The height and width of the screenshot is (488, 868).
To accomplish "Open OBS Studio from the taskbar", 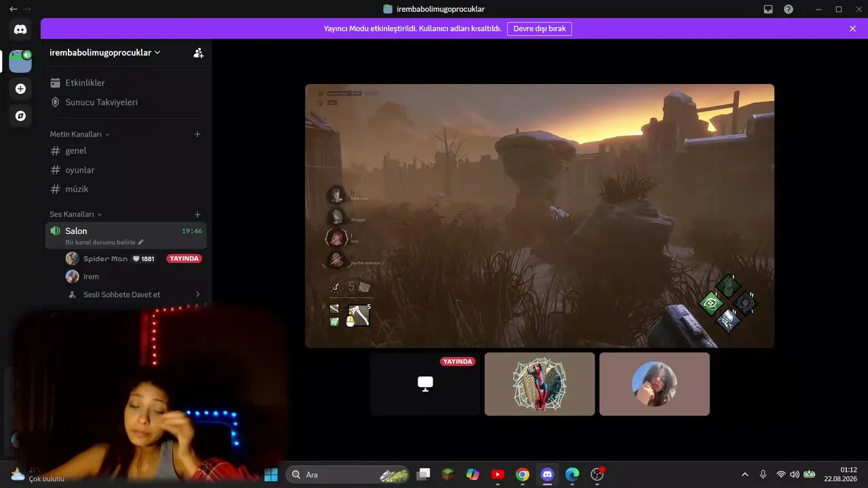I will (x=597, y=474).
